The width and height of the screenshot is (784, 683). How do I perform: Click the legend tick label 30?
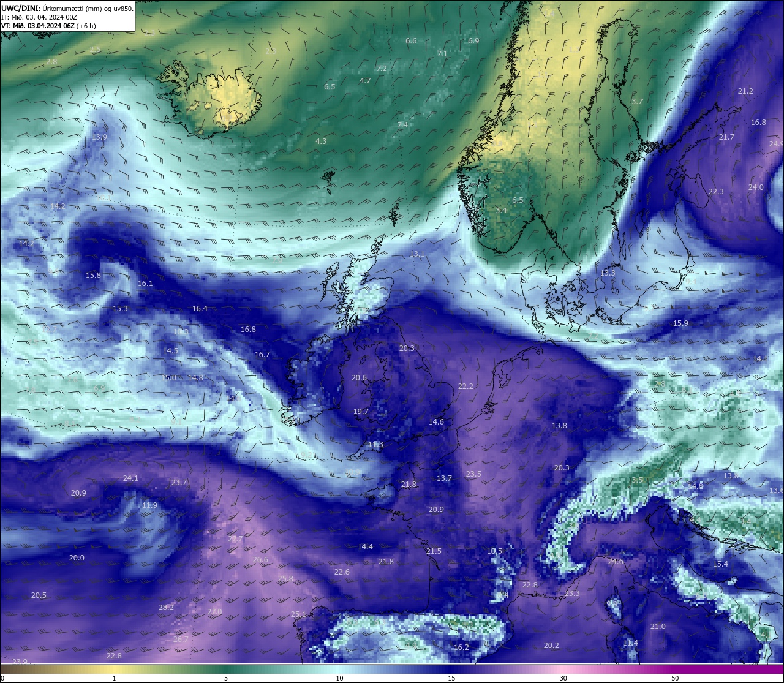coord(563,678)
